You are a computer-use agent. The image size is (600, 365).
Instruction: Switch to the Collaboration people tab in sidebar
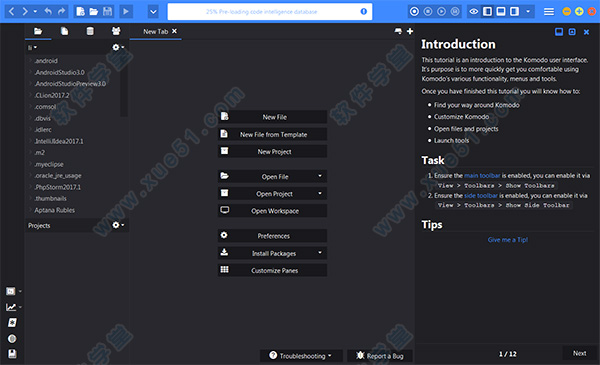click(x=116, y=31)
